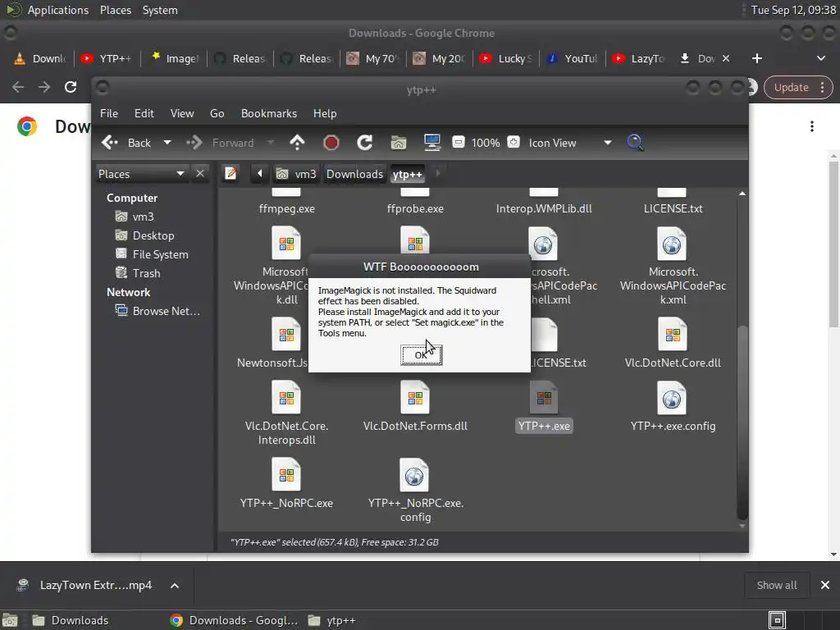
Task: Reload the folder with the refresh icon
Action: click(x=365, y=143)
